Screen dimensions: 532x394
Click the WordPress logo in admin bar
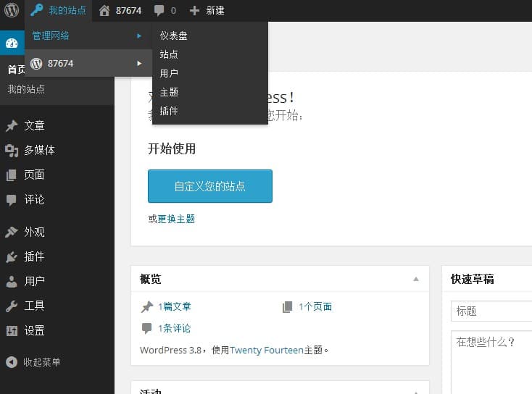tap(12, 10)
